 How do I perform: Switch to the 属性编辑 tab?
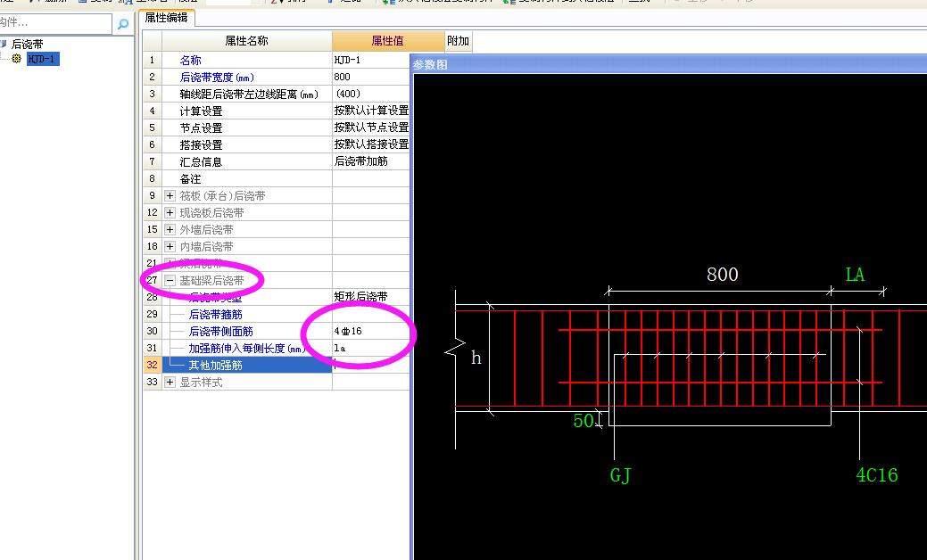click(166, 18)
